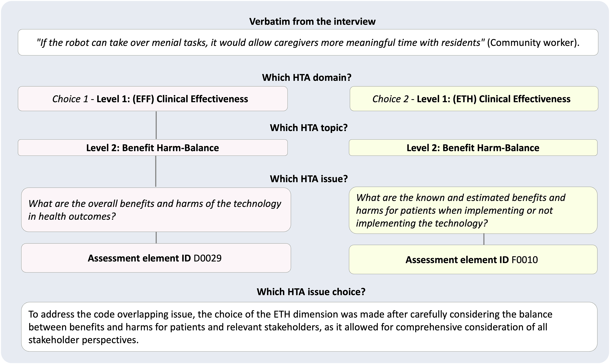Click connector line below left Benefit Harm-Balance
Viewport: 610px width, 364px height.
click(x=156, y=171)
